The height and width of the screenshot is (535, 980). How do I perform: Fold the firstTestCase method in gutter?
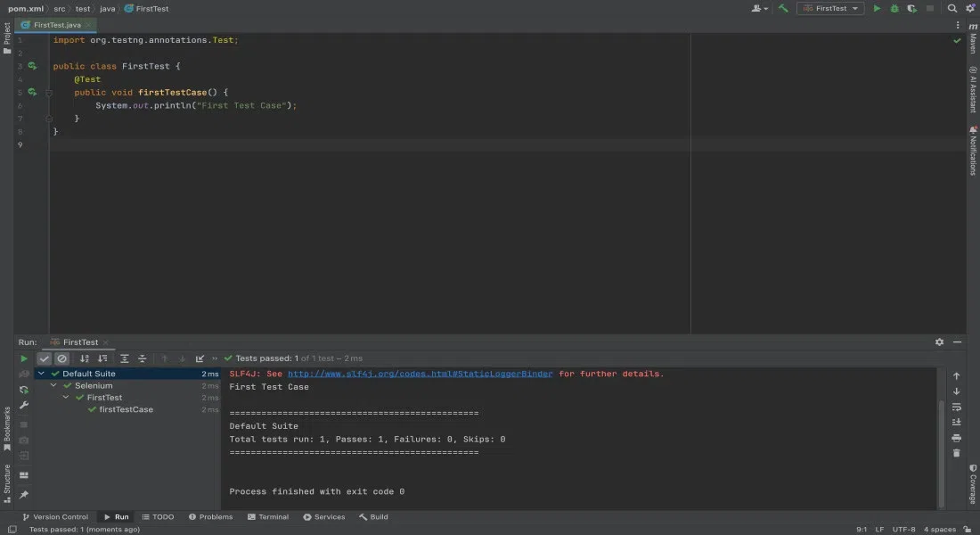click(x=49, y=93)
